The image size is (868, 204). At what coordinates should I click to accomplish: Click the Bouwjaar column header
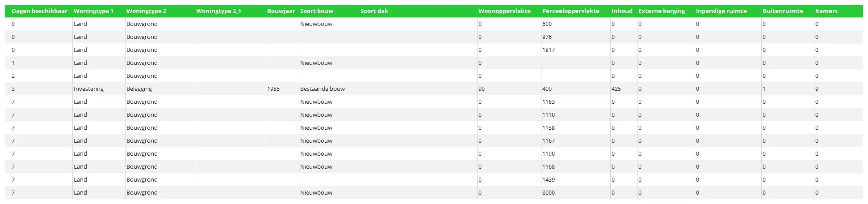(x=281, y=11)
